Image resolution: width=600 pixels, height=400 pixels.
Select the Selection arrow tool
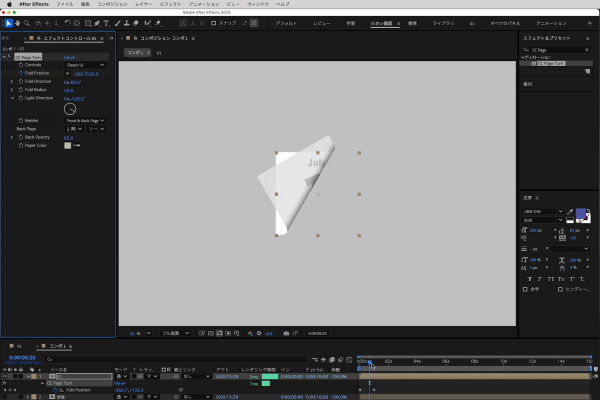click(8, 23)
